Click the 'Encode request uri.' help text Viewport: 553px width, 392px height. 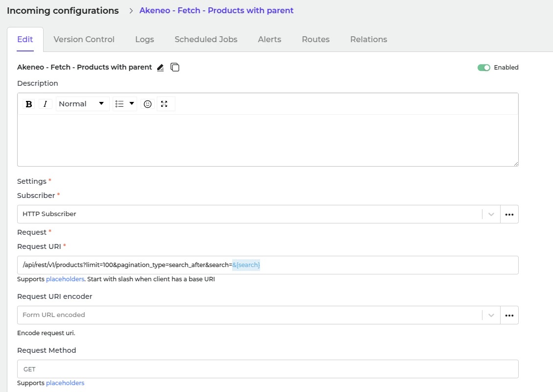point(46,333)
